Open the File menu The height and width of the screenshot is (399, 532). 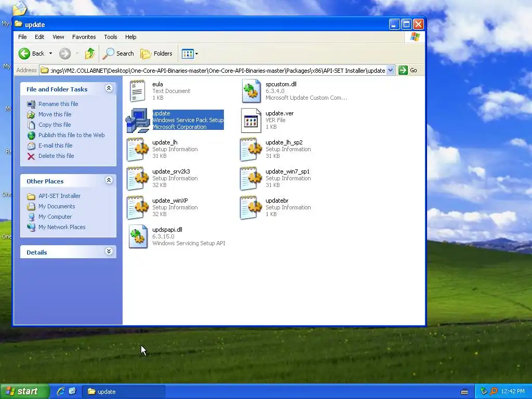click(22, 37)
